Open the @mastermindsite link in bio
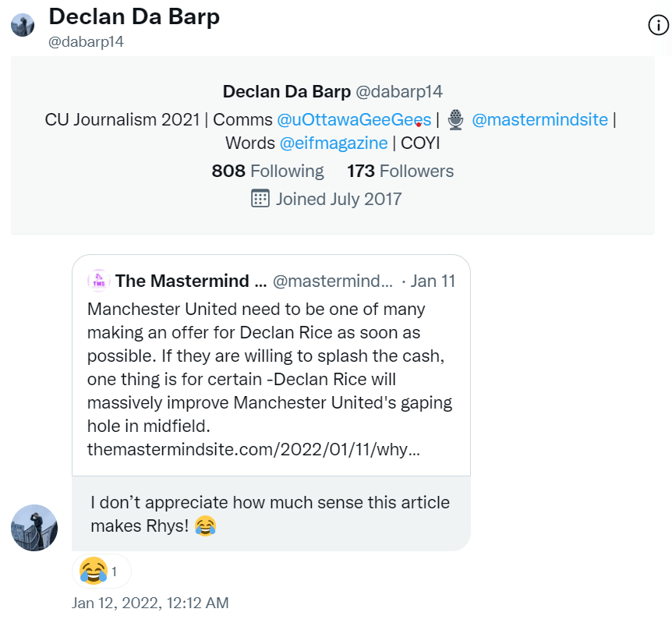Image resolution: width=672 pixels, height=630 pixels. point(539,120)
